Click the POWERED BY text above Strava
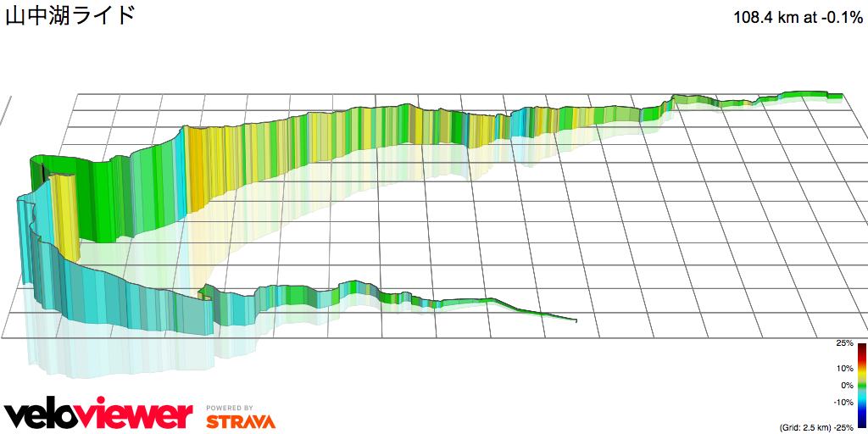868x434 pixels. 229,408
